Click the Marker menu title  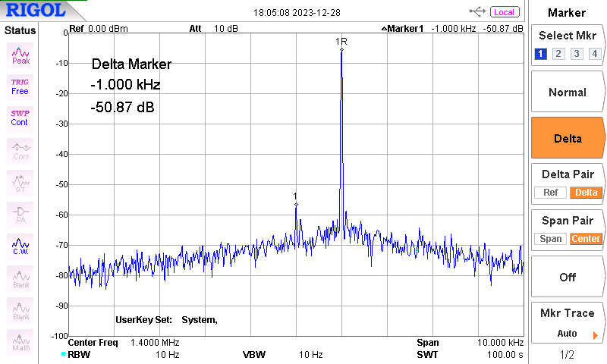[x=567, y=13]
